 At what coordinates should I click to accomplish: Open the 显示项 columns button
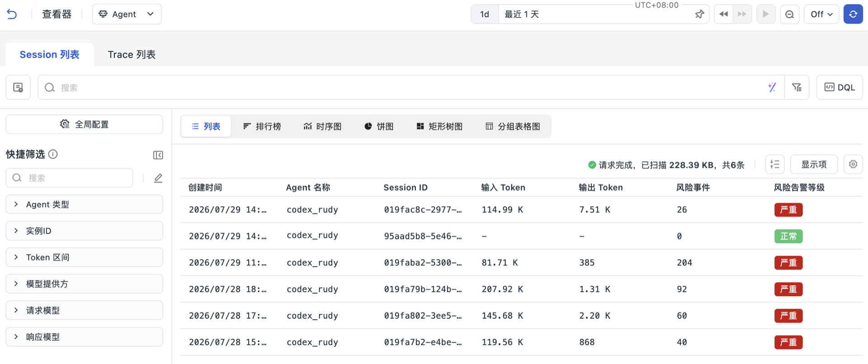[814, 164]
